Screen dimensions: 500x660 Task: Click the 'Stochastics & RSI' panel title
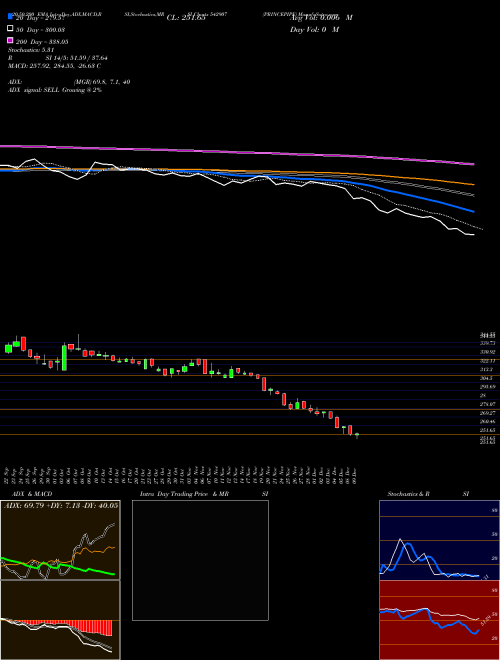click(x=428, y=494)
